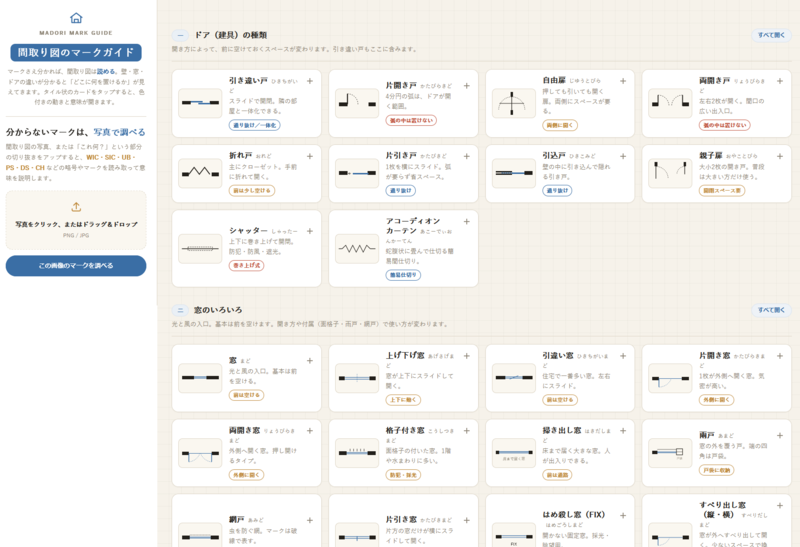Click すべて開く for the window section
The image size is (800, 547).
[771, 310]
